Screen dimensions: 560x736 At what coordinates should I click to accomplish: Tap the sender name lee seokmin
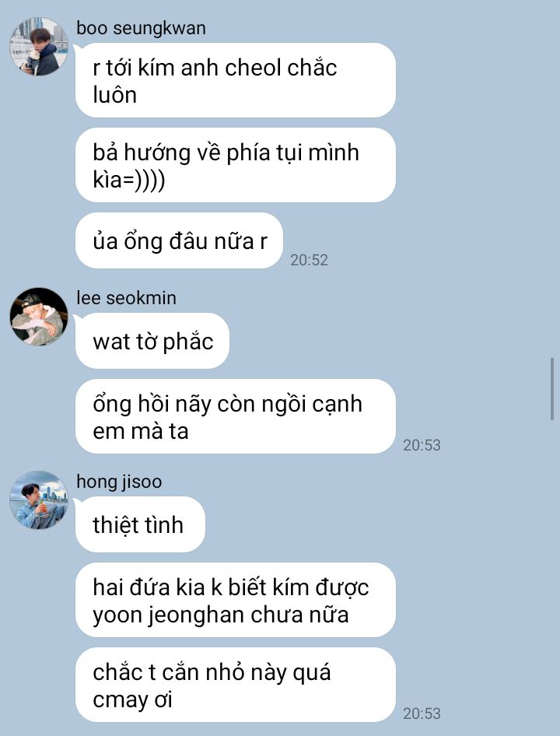point(126,298)
